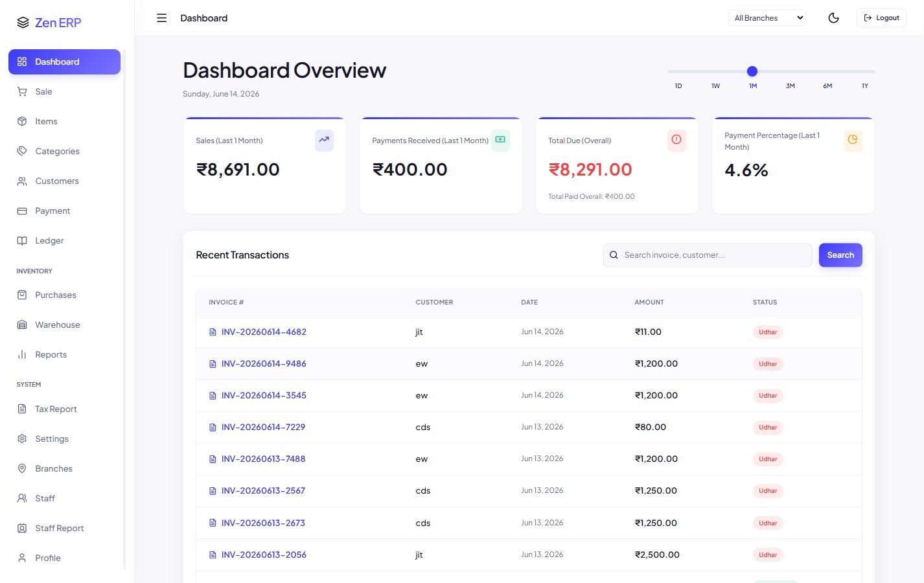
Task: Click the payments received cash icon
Action: pyautogui.click(x=500, y=140)
